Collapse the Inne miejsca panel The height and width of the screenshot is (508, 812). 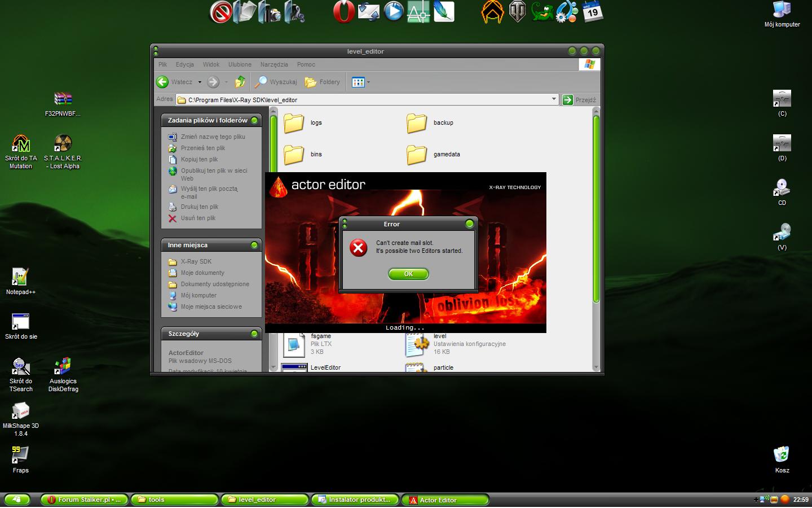[254, 245]
